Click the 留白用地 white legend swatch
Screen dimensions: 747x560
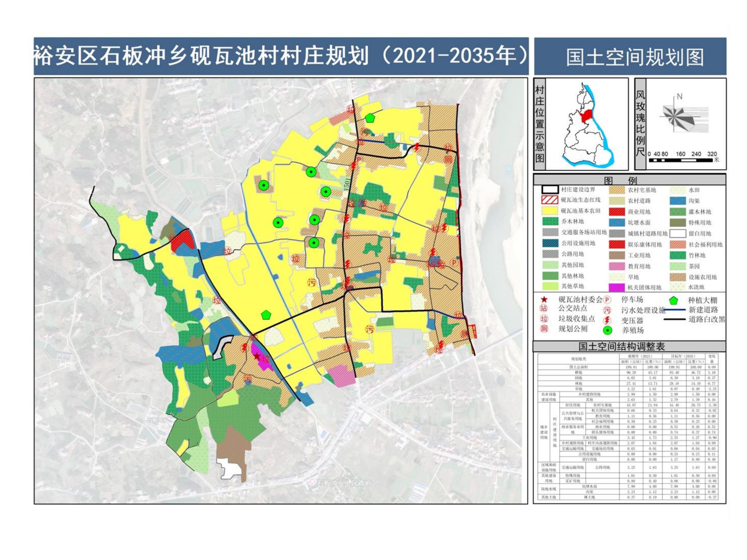pyautogui.click(x=678, y=233)
